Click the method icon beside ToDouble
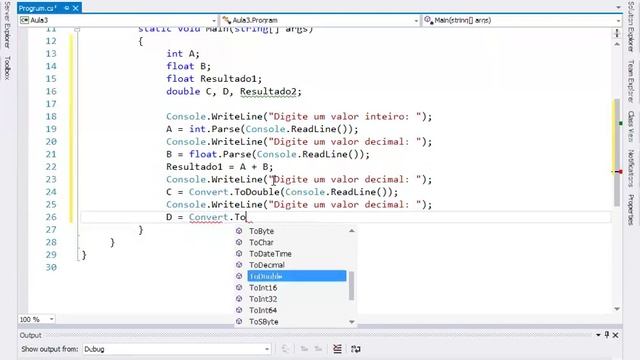This screenshot has width=640, height=360. point(239,276)
